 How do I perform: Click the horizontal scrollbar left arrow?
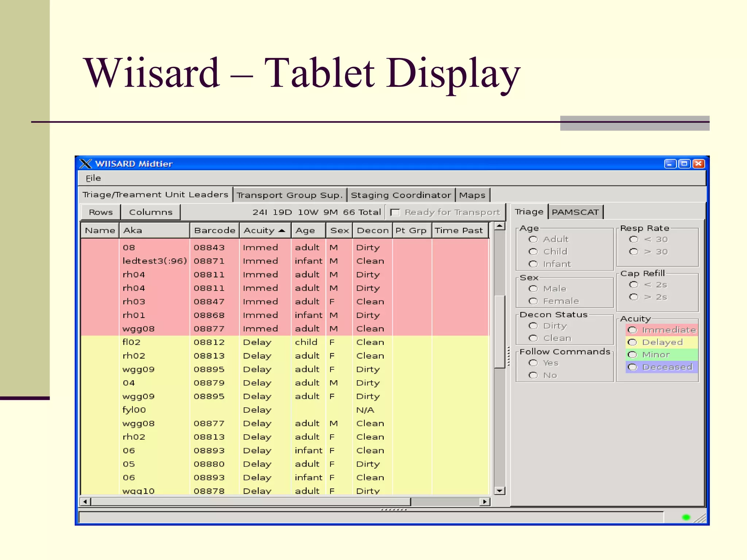pyautogui.click(x=85, y=502)
